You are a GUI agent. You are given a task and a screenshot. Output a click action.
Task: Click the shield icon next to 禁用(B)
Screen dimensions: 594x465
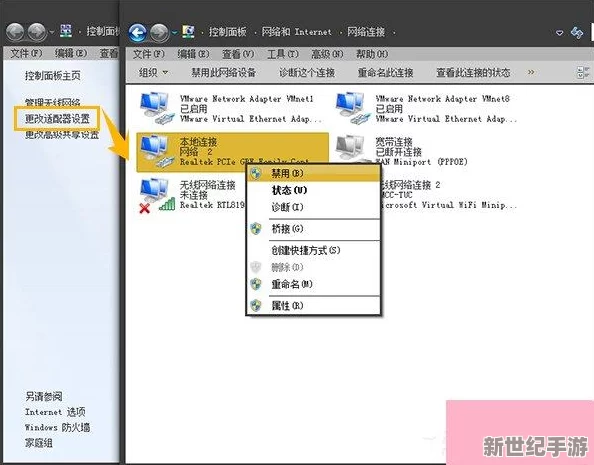pyautogui.click(x=256, y=174)
